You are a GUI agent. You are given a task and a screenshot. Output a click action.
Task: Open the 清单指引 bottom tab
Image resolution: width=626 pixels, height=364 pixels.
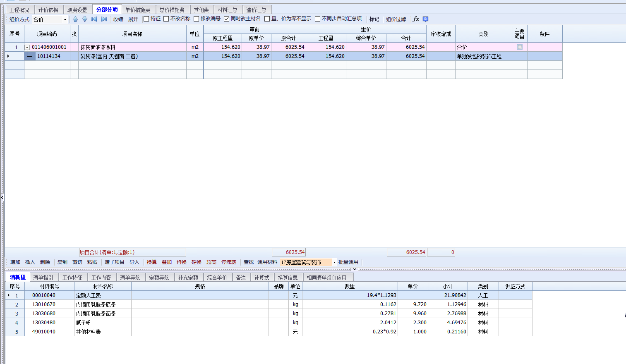(43, 278)
